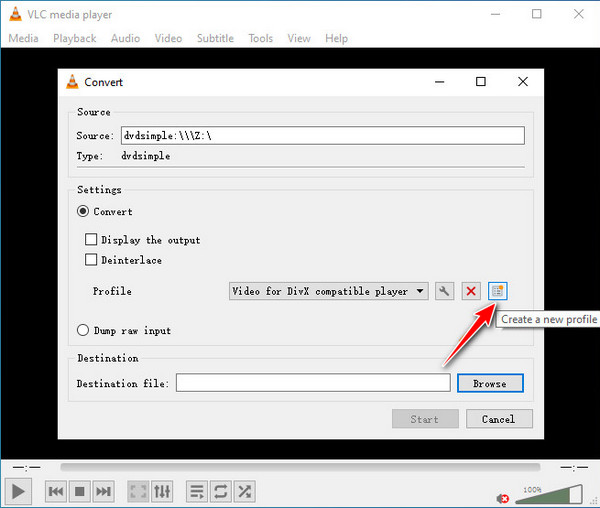
Task: Click the Source text field
Action: 323,135
